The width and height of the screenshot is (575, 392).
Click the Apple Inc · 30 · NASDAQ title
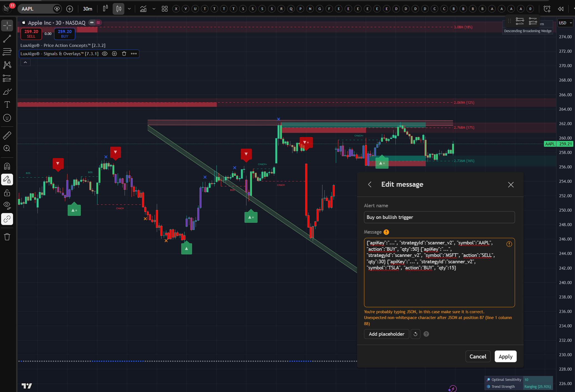point(57,23)
